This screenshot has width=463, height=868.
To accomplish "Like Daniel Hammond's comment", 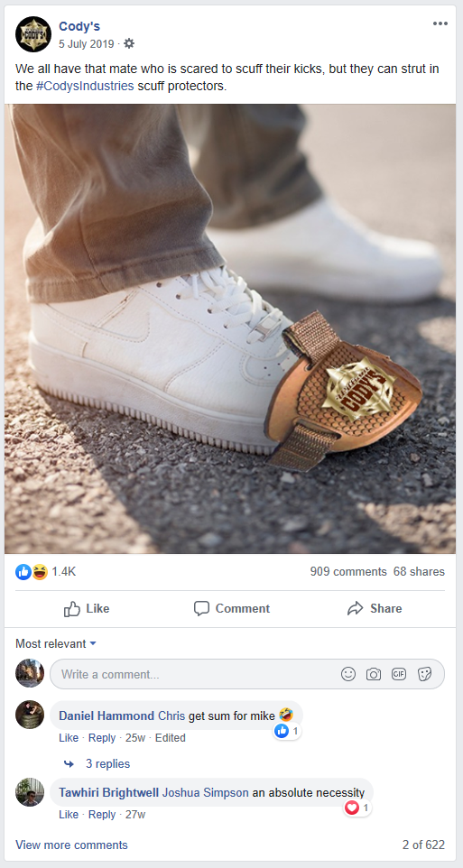I will coord(69,738).
